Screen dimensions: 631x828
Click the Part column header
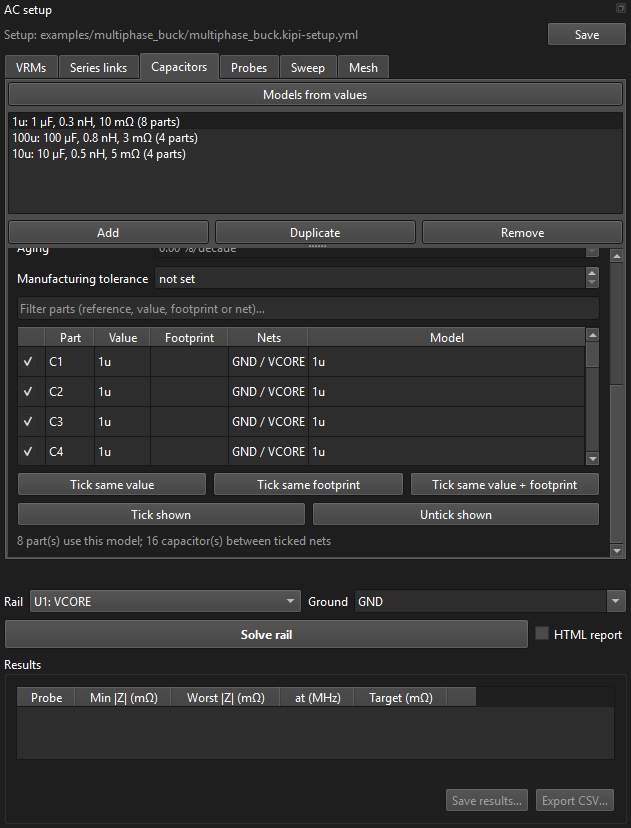[70, 337]
